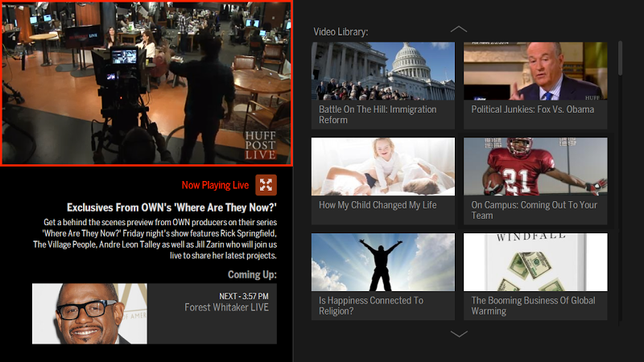Select The Booming Business Of Global Warming title
This screenshot has height=362, width=644.
pos(533,306)
